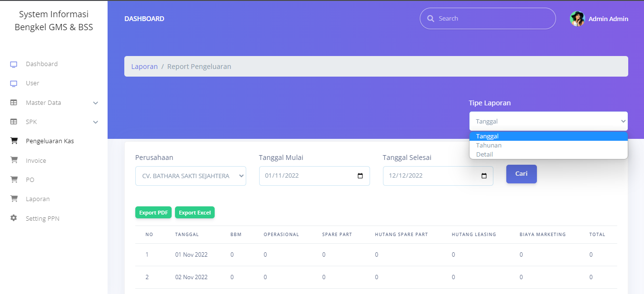
Task: Click the search magnifier icon
Action: (x=431, y=19)
